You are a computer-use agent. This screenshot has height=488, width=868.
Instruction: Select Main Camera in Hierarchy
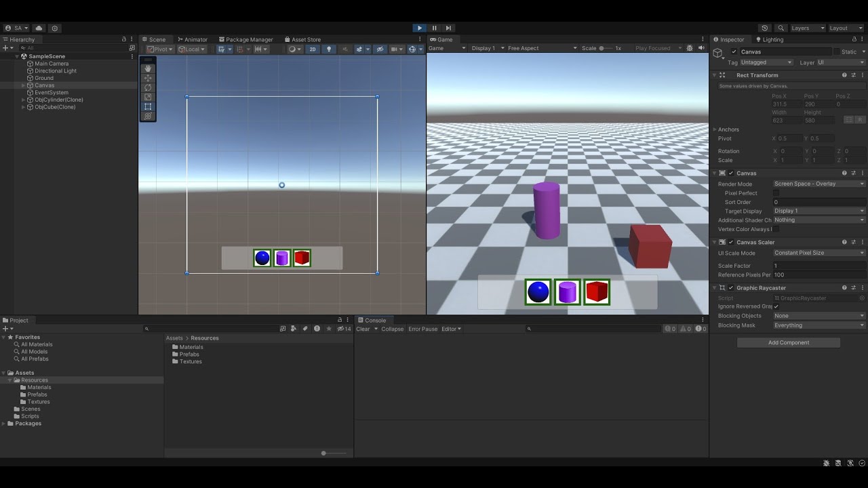(x=52, y=64)
